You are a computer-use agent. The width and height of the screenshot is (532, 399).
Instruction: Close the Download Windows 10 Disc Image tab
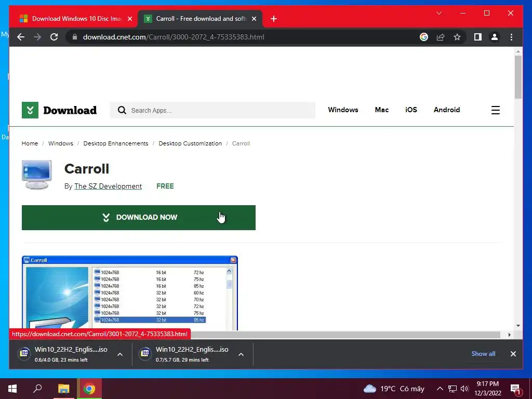129,19
